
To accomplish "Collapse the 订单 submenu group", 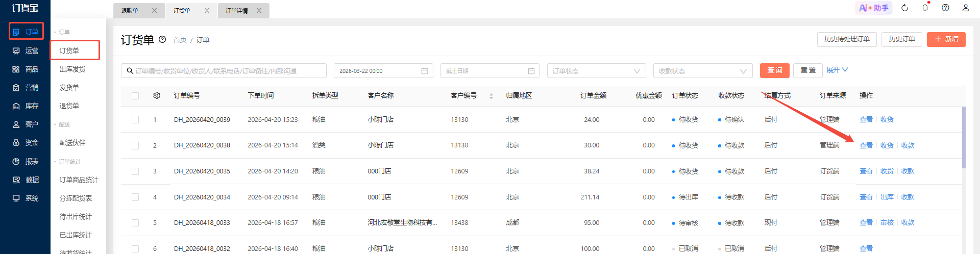I will (x=62, y=32).
